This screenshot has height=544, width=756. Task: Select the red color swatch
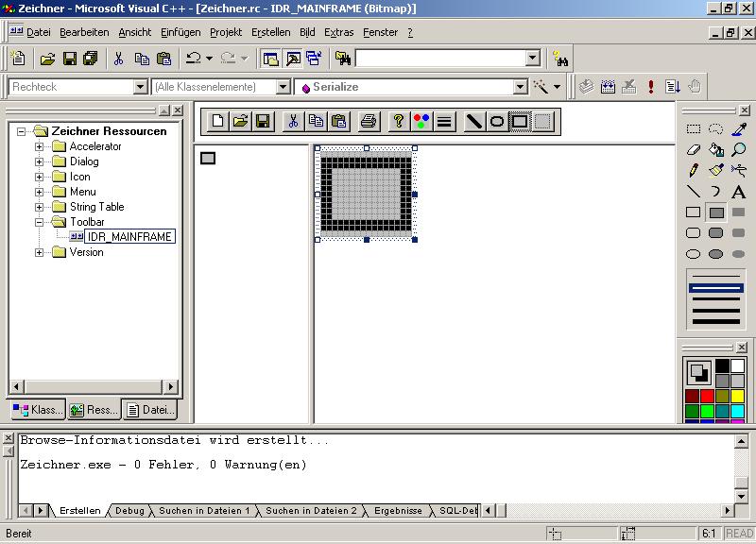click(x=707, y=397)
